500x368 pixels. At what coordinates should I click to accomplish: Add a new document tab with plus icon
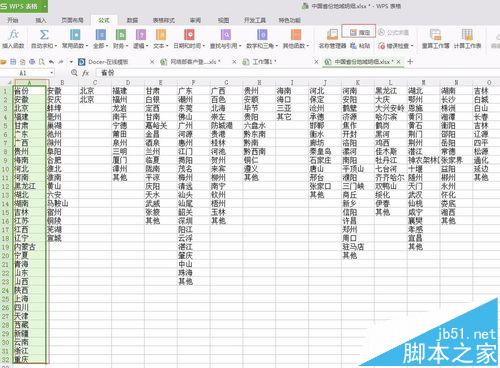(x=410, y=62)
